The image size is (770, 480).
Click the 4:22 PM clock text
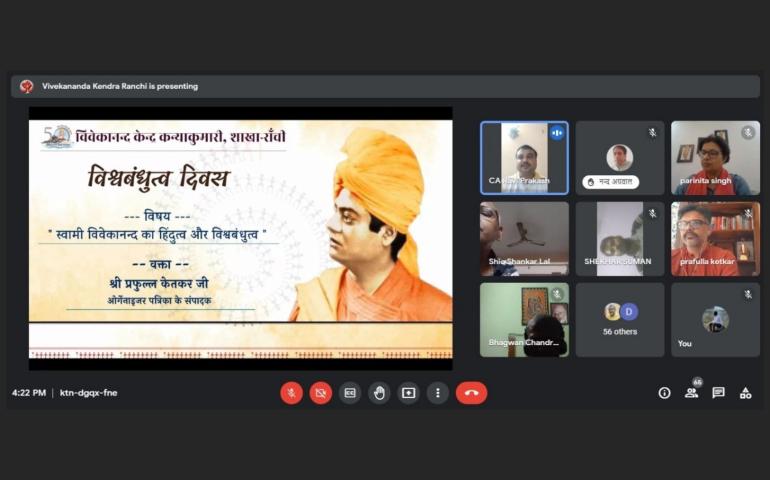click(29, 393)
